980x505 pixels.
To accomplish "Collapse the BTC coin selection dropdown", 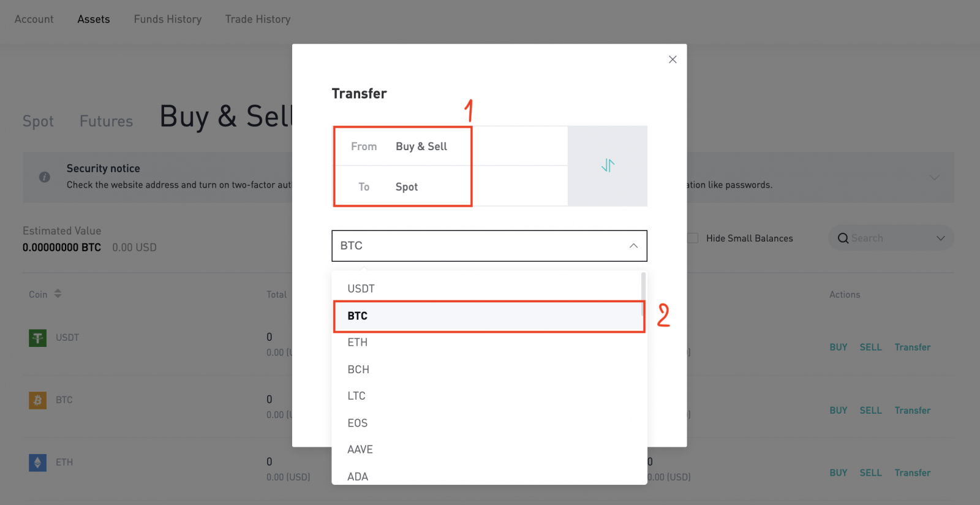I will point(633,246).
